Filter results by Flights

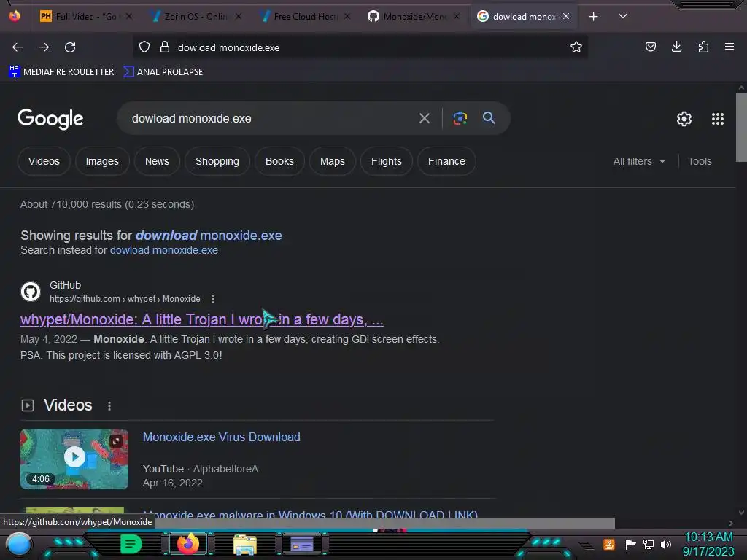[x=387, y=161]
